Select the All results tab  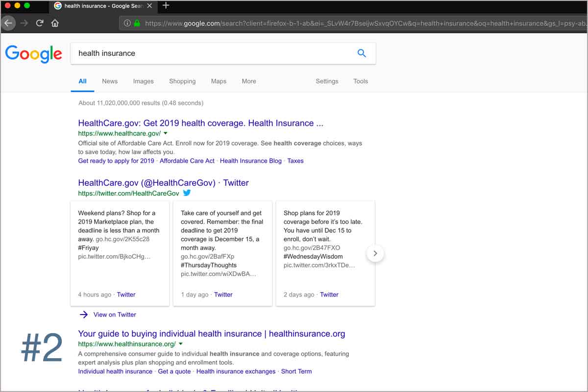tap(82, 81)
